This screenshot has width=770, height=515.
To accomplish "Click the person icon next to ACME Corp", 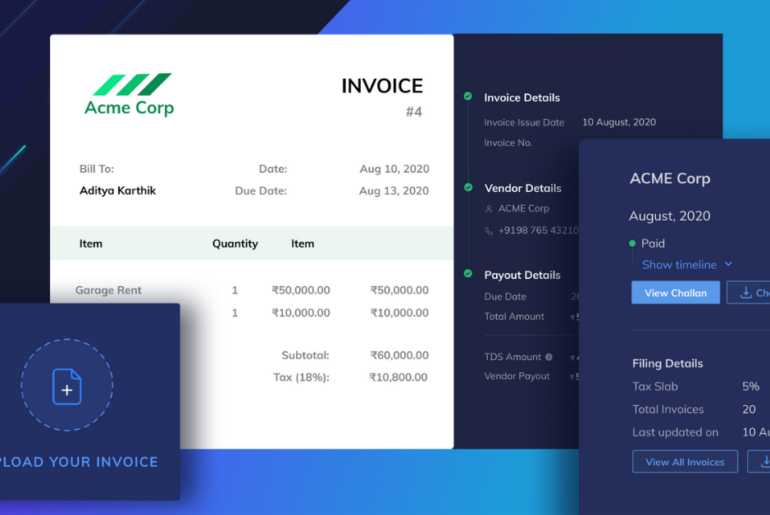I will [x=489, y=209].
